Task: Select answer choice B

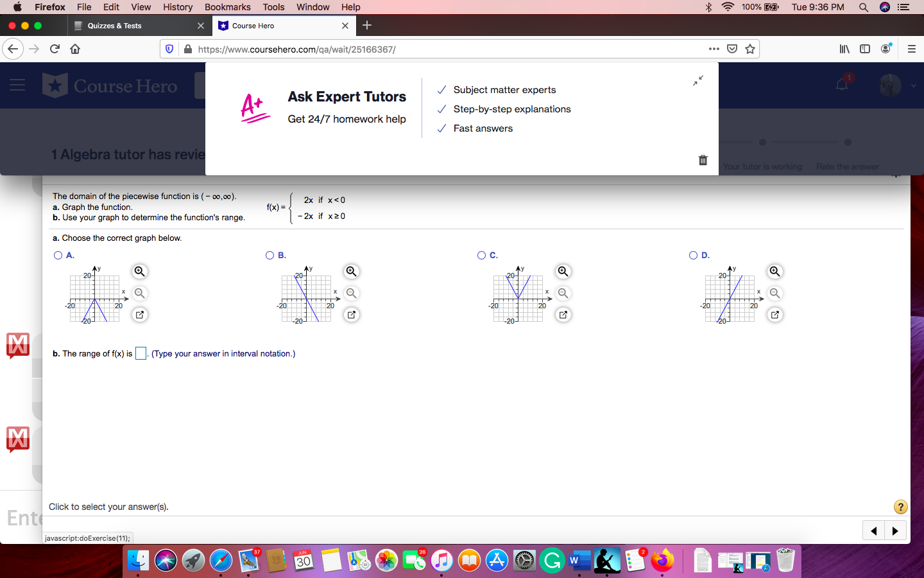Action: pyautogui.click(x=270, y=256)
